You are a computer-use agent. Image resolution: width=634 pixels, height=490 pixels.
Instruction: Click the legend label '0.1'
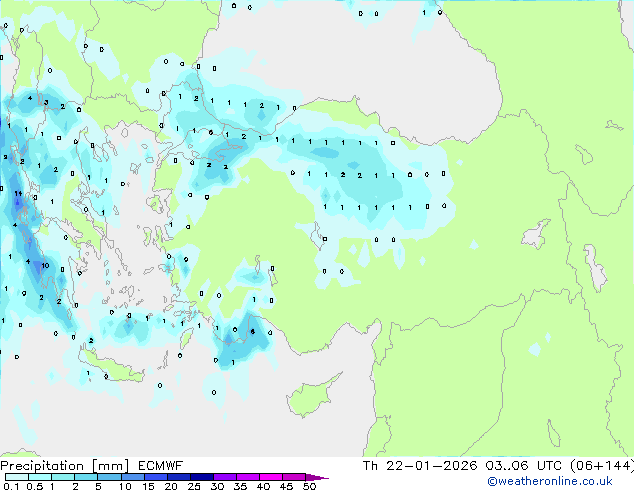click(x=11, y=486)
